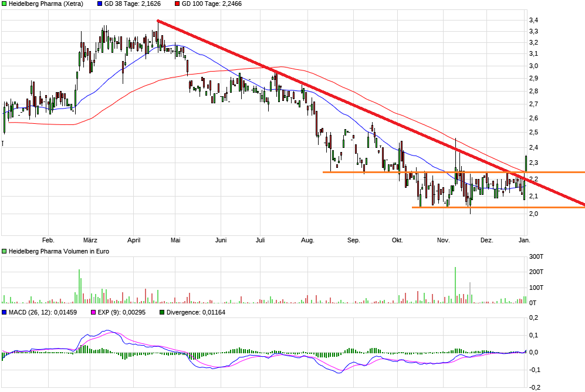Click the 300T volume axis label

537,257
